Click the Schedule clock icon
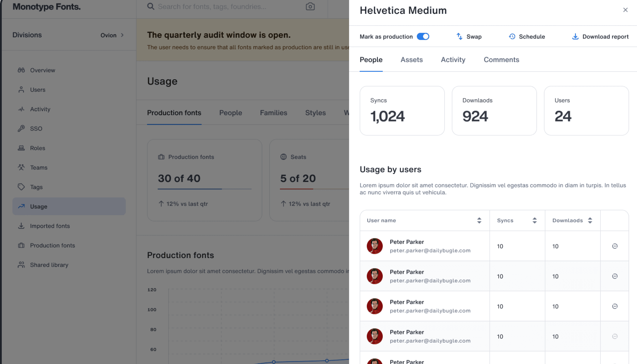 click(x=512, y=37)
